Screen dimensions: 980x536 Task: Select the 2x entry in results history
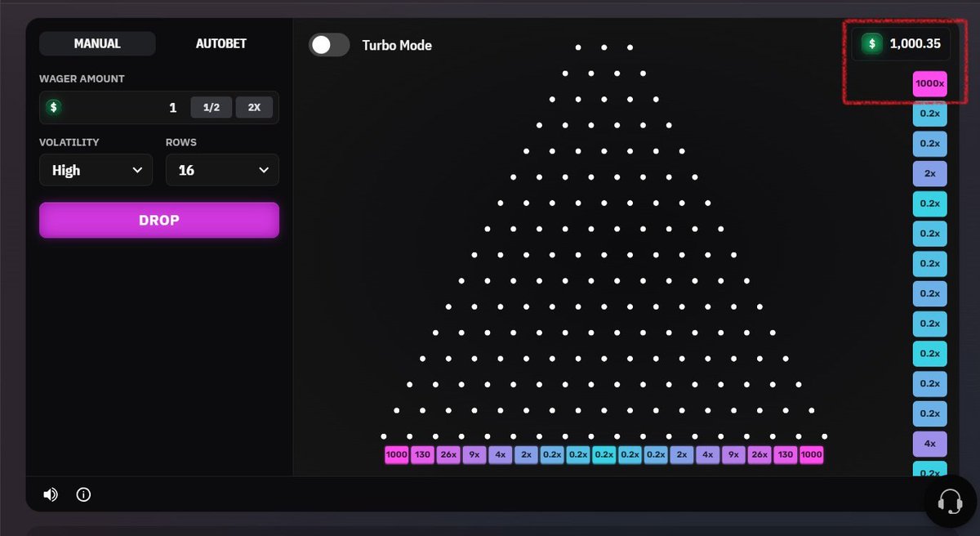[x=930, y=173]
